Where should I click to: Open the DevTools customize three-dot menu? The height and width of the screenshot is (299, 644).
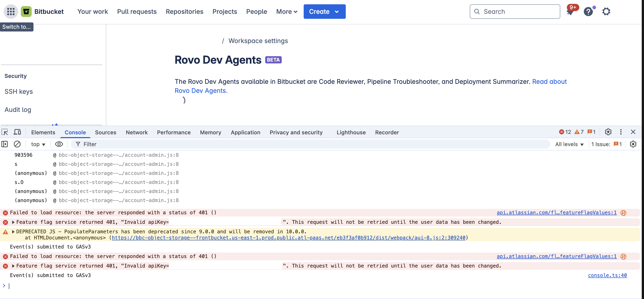coord(621,132)
